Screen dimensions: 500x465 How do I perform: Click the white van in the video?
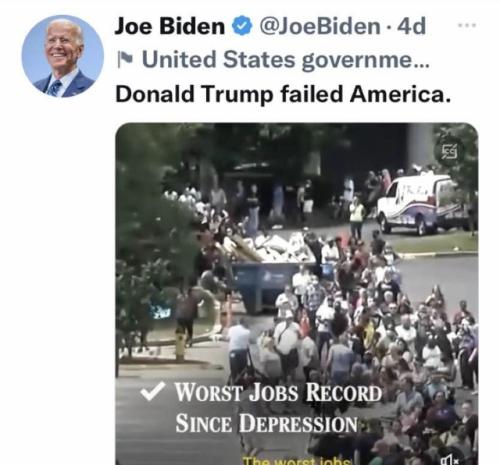421,204
